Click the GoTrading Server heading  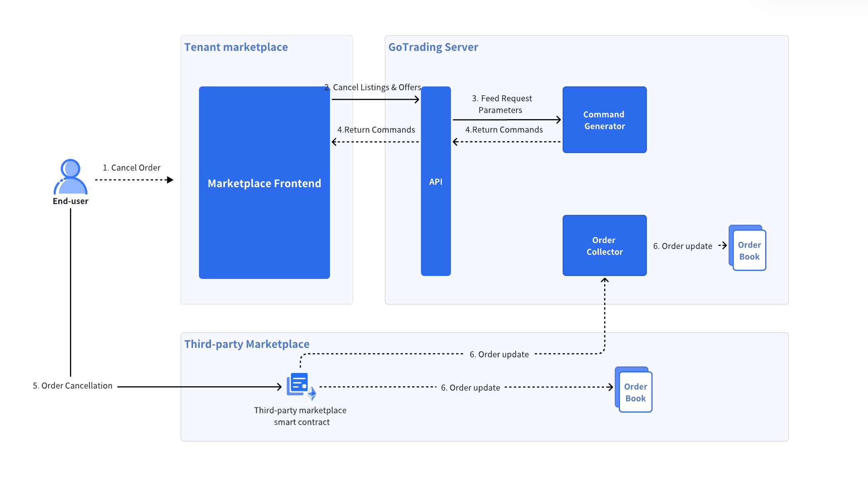click(433, 47)
